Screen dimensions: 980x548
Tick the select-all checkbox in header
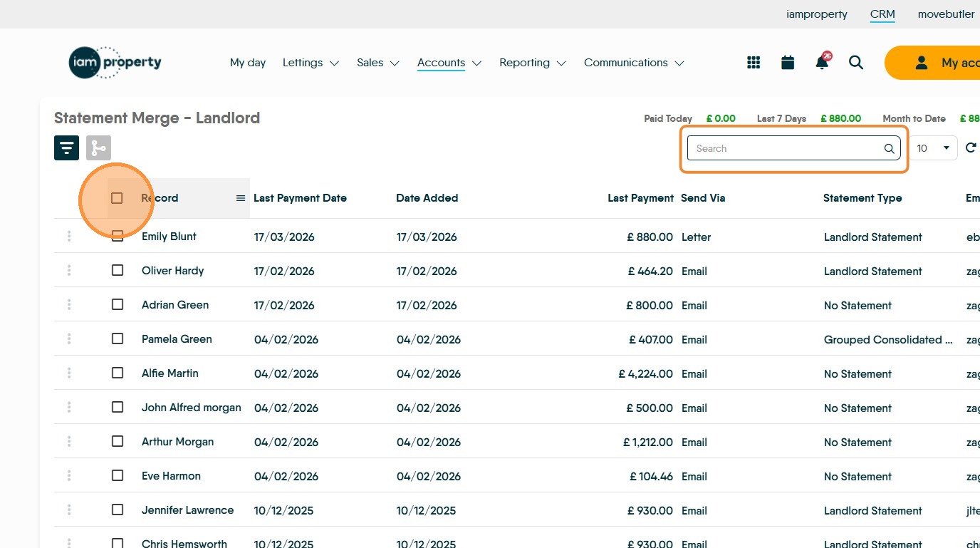coord(117,198)
